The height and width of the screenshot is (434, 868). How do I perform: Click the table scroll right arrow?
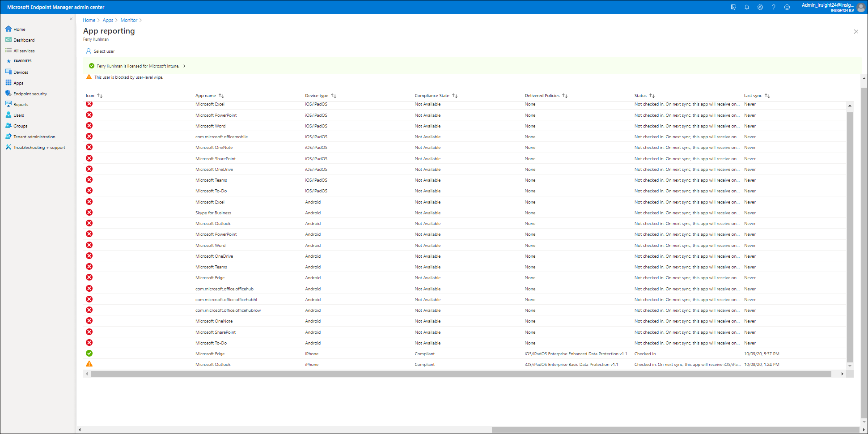[x=842, y=374]
